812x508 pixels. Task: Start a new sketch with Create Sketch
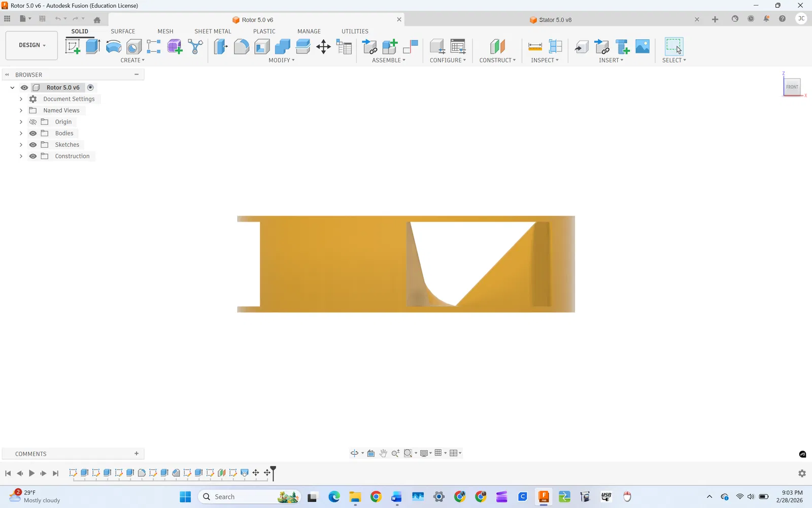point(73,47)
